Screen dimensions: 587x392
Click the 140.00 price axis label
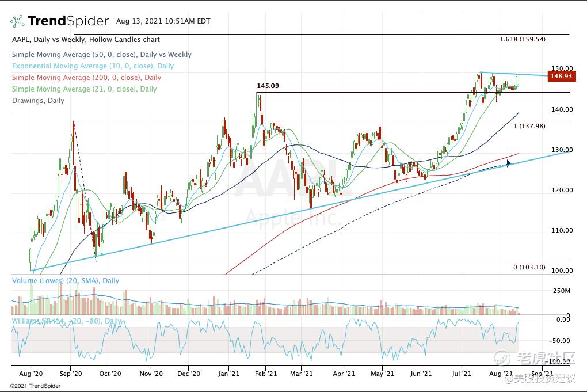pyautogui.click(x=562, y=109)
